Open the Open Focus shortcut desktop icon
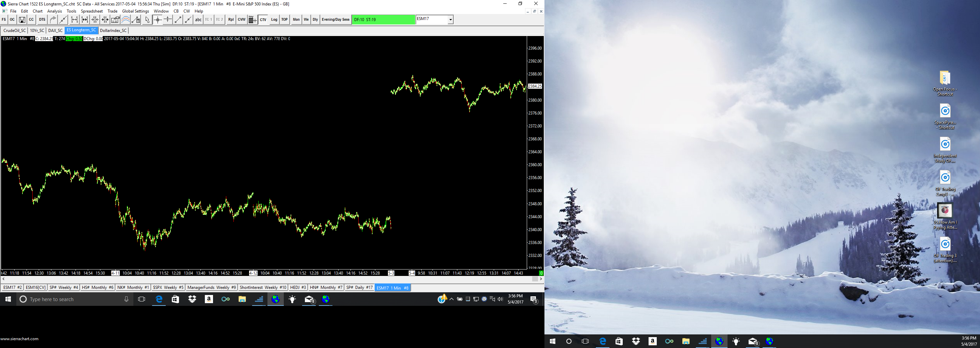The width and height of the screenshot is (980, 348). (945, 84)
